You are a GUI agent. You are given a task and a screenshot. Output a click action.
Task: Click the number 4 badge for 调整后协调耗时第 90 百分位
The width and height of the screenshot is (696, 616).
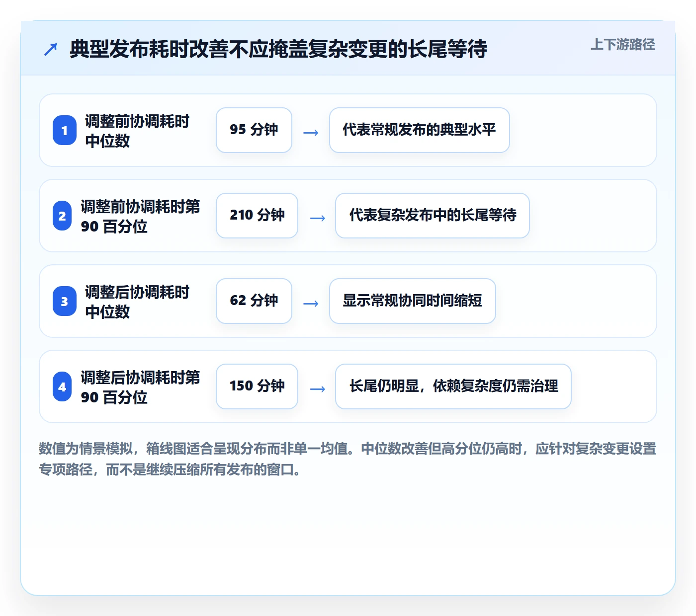[62, 386]
